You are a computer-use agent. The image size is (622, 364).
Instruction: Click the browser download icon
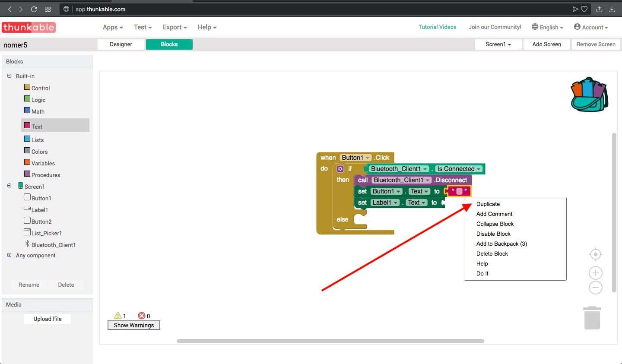(x=612, y=9)
